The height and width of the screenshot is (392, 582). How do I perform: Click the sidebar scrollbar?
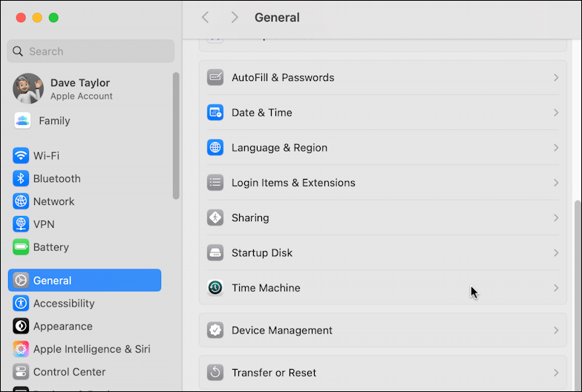coord(176,135)
